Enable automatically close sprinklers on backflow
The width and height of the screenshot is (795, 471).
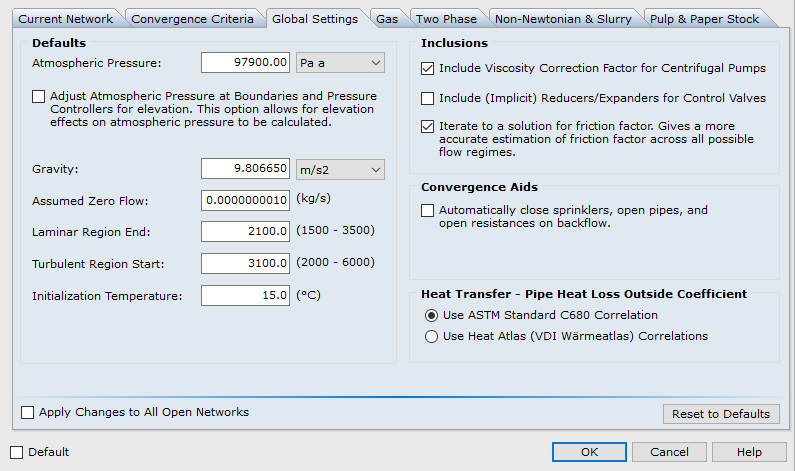coord(428,211)
